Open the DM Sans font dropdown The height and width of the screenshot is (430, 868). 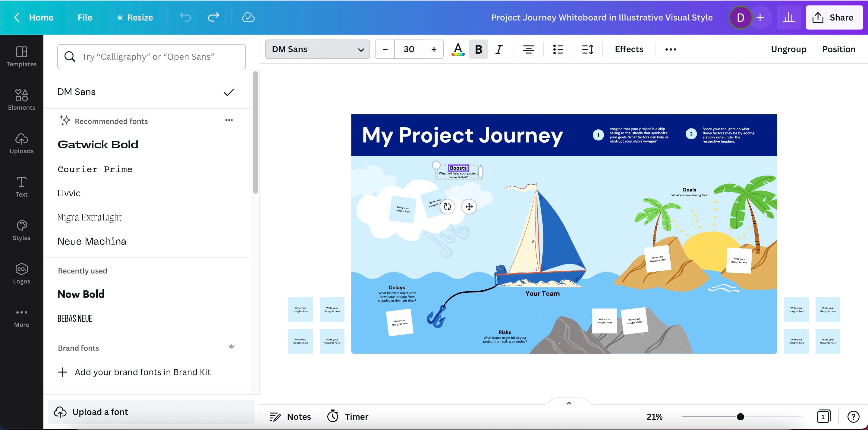click(x=317, y=49)
